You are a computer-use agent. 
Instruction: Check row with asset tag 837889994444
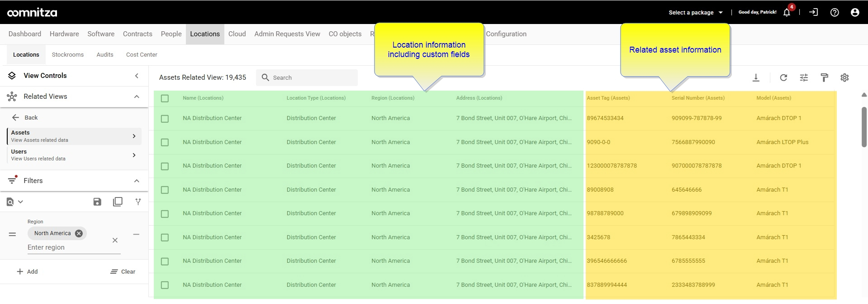(165, 285)
